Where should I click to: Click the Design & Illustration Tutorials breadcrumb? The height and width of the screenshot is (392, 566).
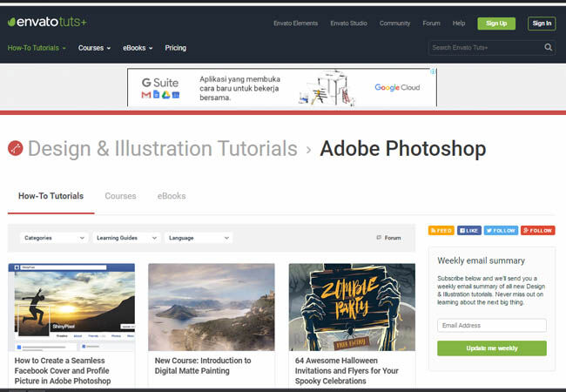tap(163, 148)
